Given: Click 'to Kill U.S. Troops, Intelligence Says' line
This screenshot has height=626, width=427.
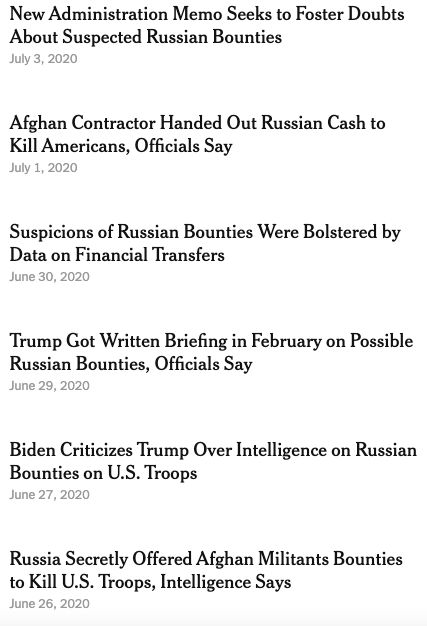Looking at the screenshot, I should [x=150, y=582].
